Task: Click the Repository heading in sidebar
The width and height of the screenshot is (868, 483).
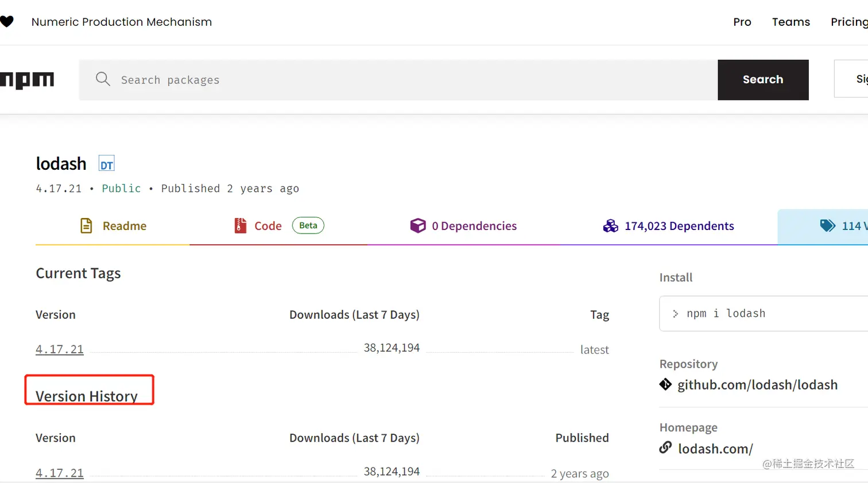Action: click(688, 364)
